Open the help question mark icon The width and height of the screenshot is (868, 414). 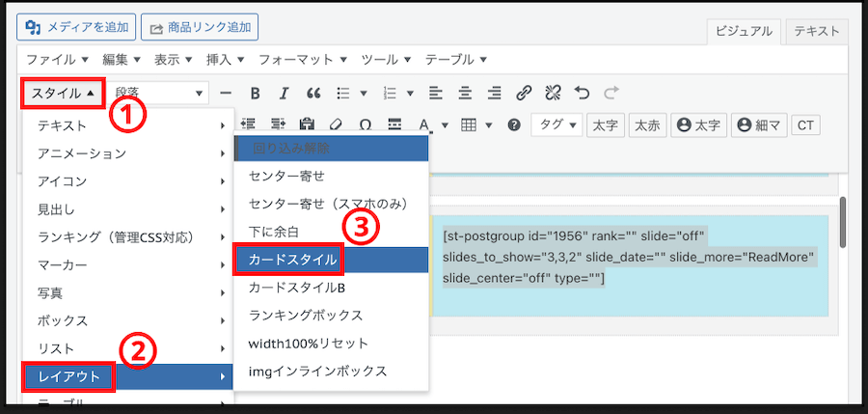514,124
